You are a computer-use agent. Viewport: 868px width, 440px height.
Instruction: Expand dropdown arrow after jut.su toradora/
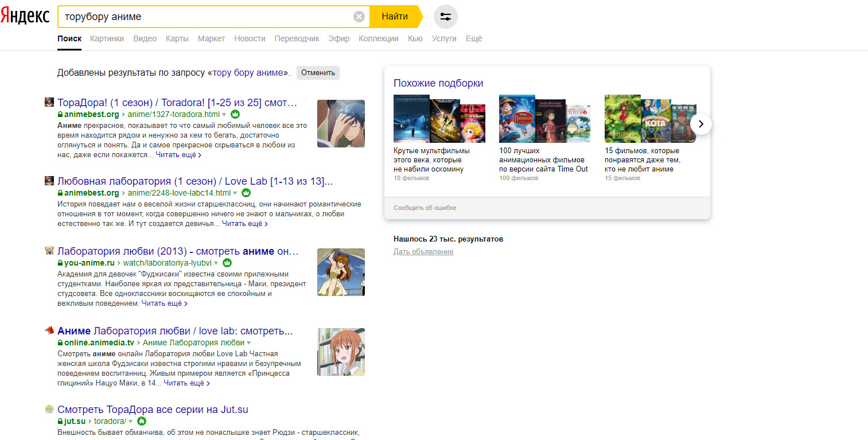point(131,422)
